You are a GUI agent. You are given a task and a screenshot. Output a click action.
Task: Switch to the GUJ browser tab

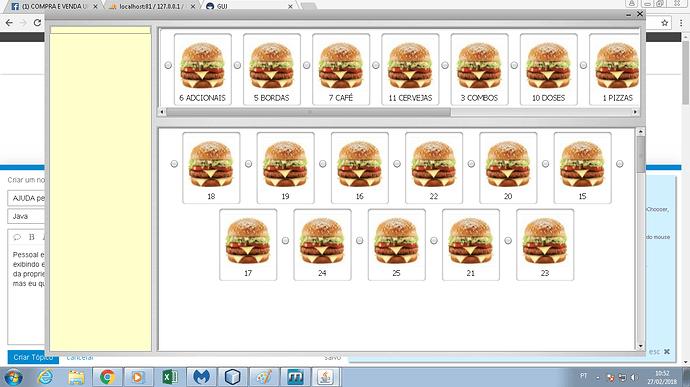(249, 6)
